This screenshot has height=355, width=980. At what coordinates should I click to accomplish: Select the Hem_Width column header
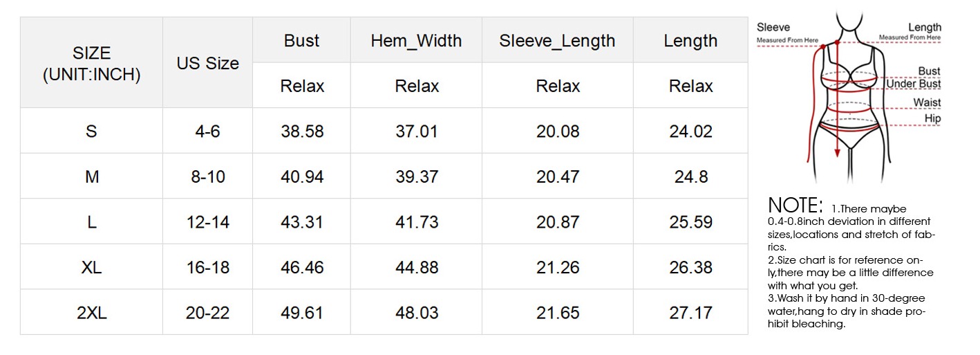tap(416, 41)
